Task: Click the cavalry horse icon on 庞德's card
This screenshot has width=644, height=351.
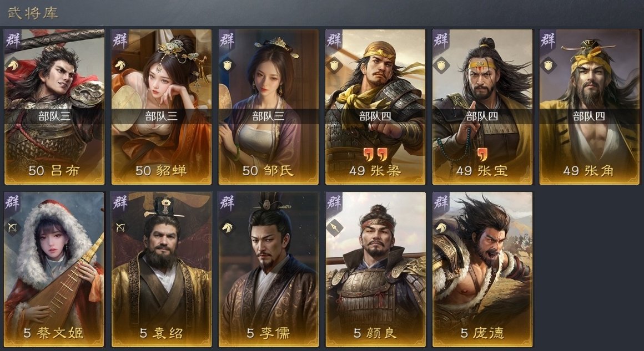Action: tap(441, 227)
